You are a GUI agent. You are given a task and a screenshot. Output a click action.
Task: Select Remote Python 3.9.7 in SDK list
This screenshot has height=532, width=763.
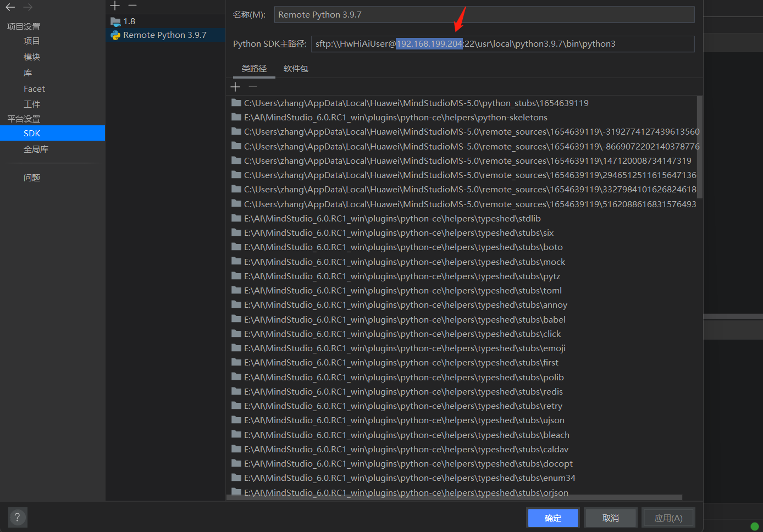coord(165,35)
